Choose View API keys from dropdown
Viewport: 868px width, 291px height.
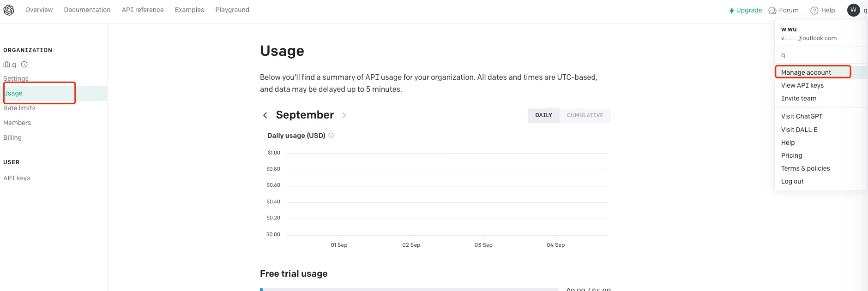(x=802, y=85)
